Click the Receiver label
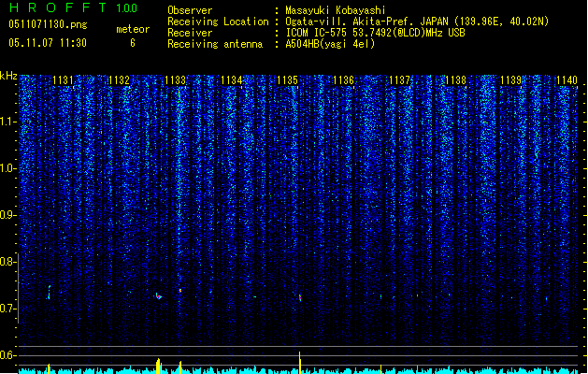The height and width of the screenshot is (374, 588). (x=190, y=33)
